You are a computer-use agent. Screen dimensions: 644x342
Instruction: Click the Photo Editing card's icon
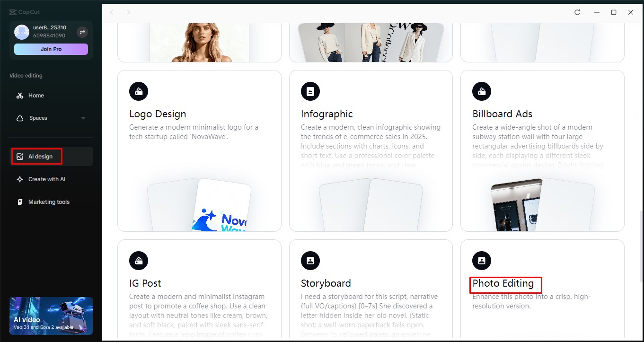click(x=481, y=260)
